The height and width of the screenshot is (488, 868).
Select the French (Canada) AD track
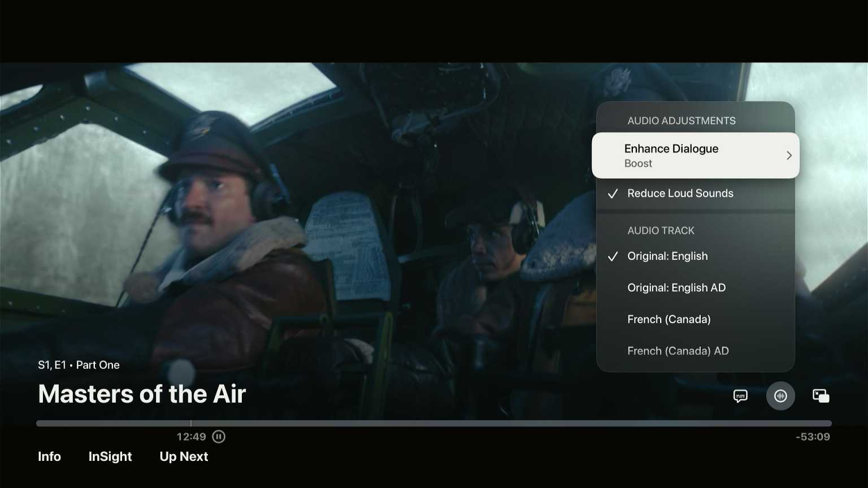pyautogui.click(x=678, y=351)
